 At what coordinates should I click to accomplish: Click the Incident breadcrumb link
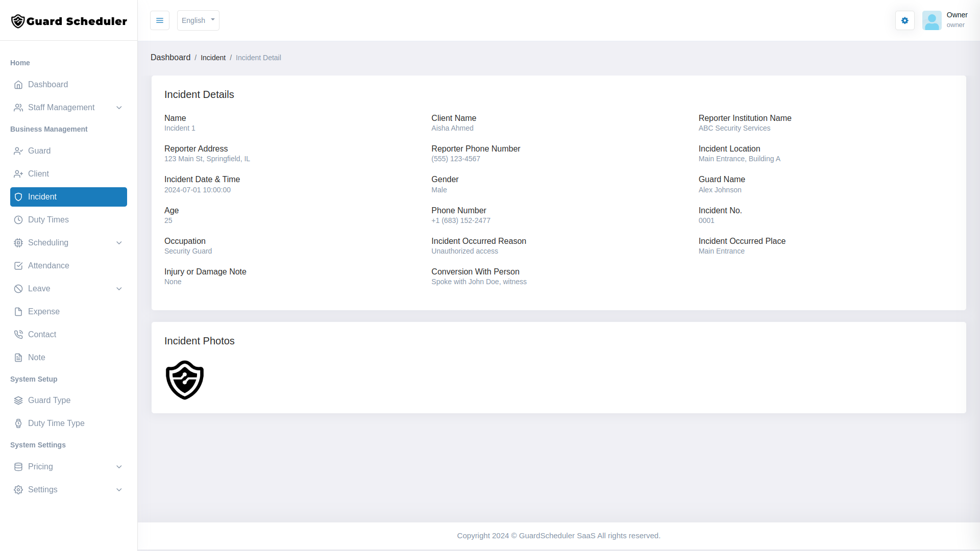point(213,57)
